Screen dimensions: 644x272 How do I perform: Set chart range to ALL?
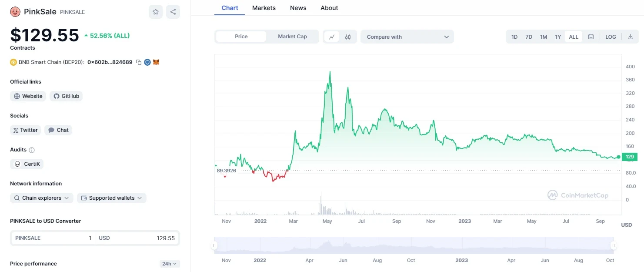point(574,37)
